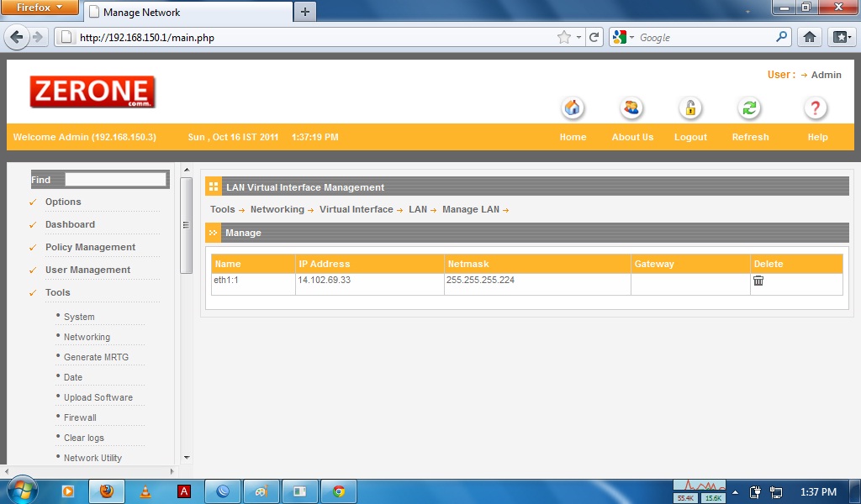Open the Windows Start orb

pos(22,490)
